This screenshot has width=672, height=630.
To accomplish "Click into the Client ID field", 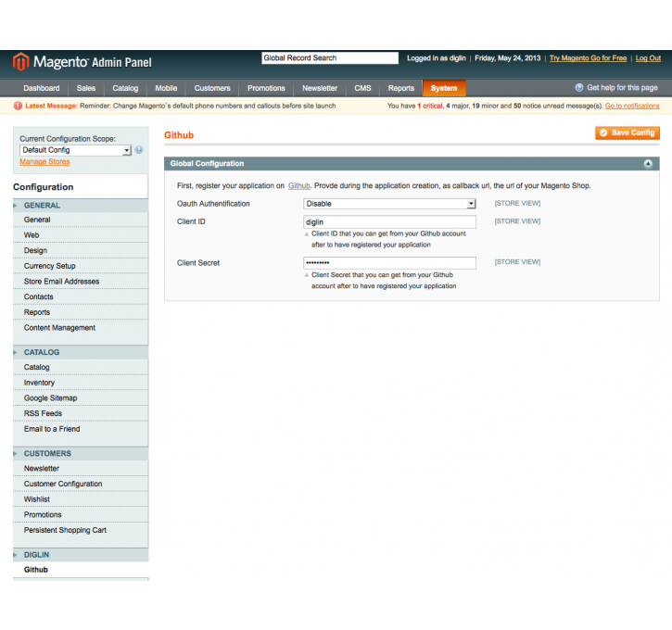I will [389, 222].
